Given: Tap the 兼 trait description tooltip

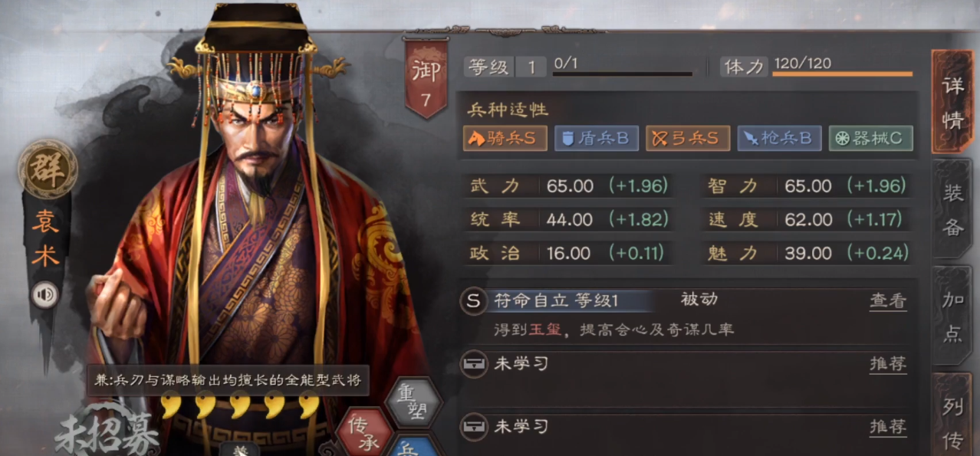Looking at the screenshot, I should pos(229,380).
